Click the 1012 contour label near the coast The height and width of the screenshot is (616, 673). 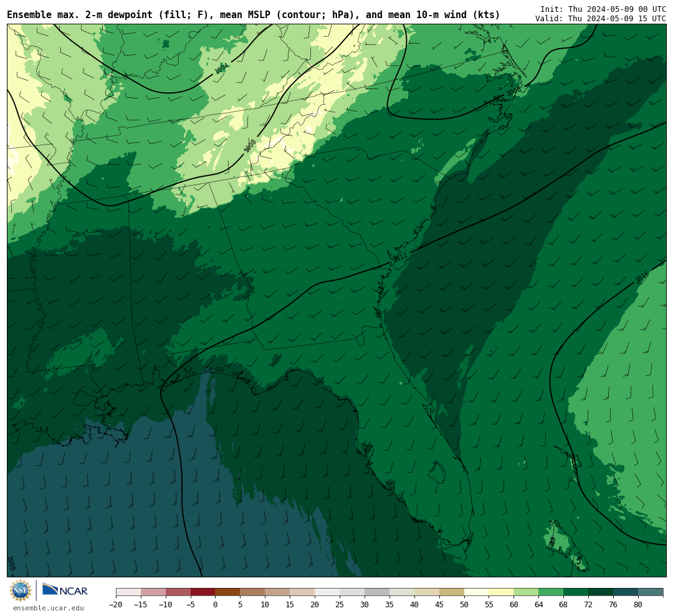point(399,257)
